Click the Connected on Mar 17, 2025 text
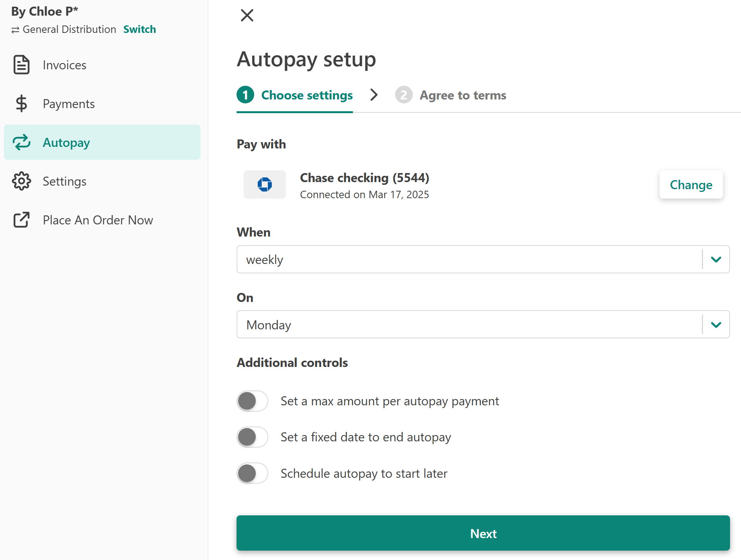The image size is (741, 560). point(364,195)
